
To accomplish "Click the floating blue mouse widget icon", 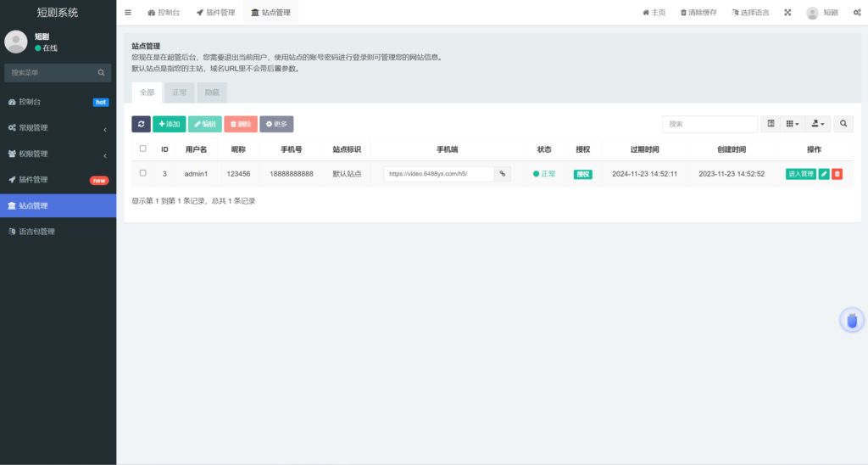I will [x=852, y=321].
